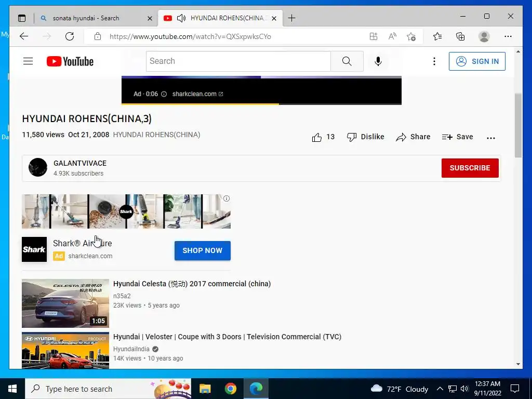The image size is (532, 399).
Task: Open Windows Start menu
Action: [12, 389]
